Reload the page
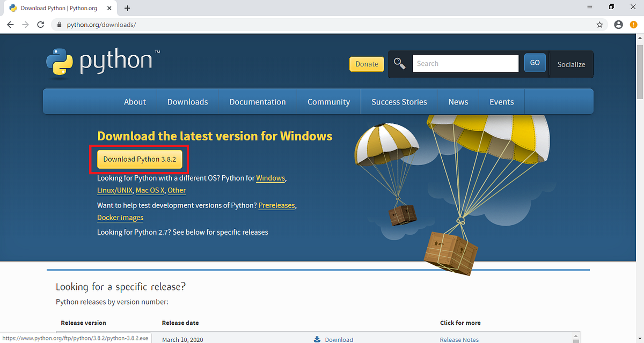The image size is (644, 343). click(40, 24)
